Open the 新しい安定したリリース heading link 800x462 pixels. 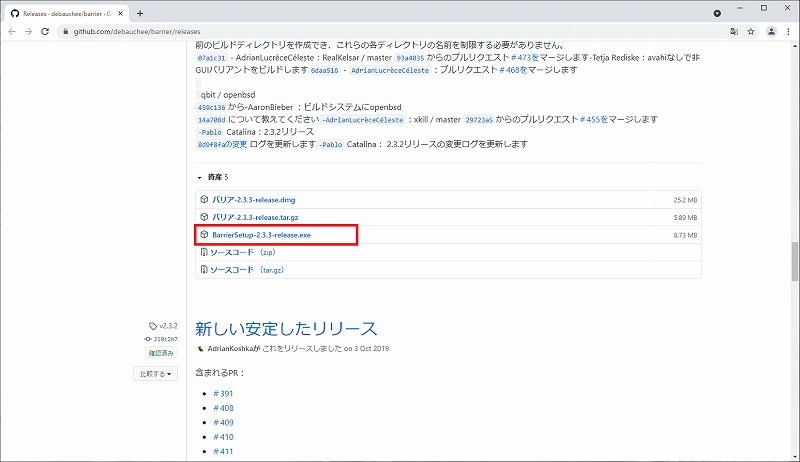pos(286,329)
